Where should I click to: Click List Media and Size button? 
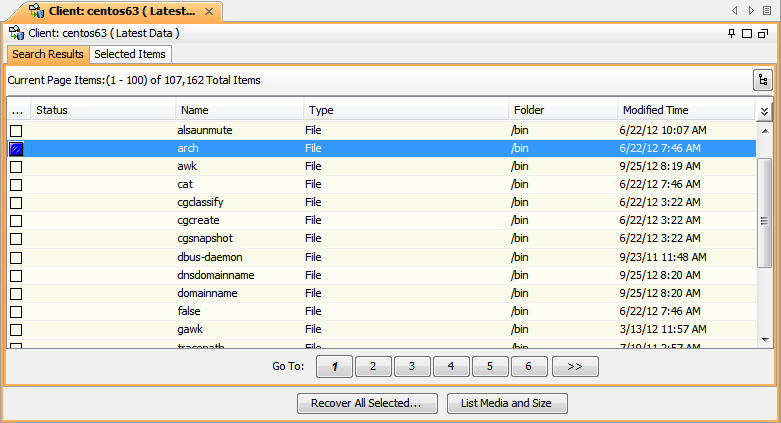[x=507, y=404]
